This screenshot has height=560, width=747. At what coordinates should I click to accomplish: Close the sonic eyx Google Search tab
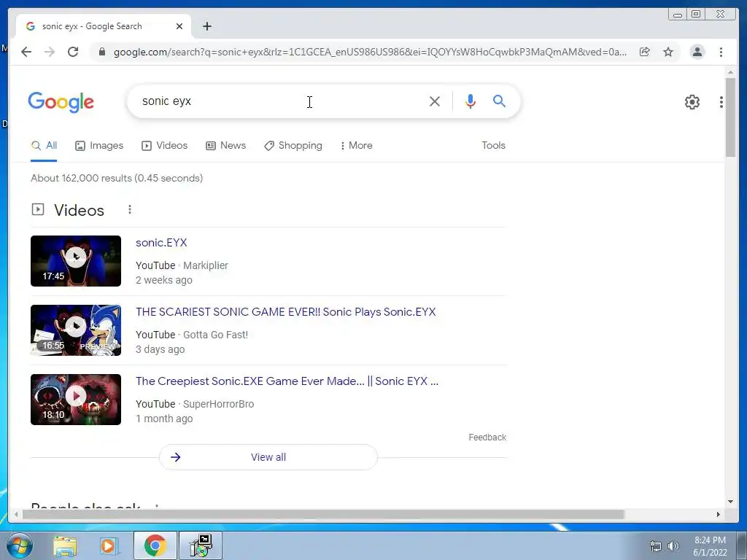click(x=179, y=26)
